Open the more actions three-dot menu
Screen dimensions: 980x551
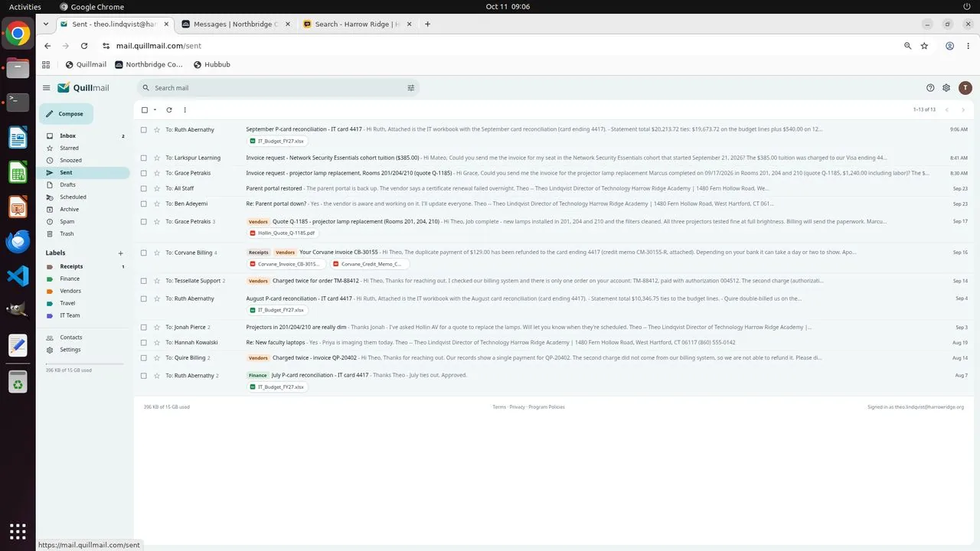tap(185, 109)
